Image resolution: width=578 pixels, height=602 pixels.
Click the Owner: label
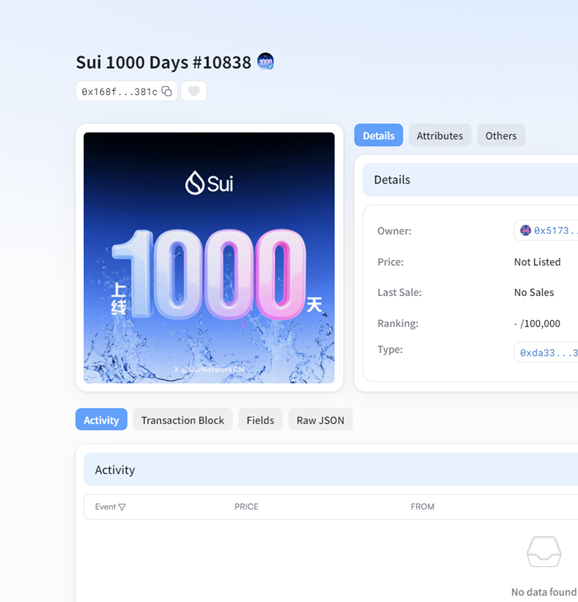394,231
